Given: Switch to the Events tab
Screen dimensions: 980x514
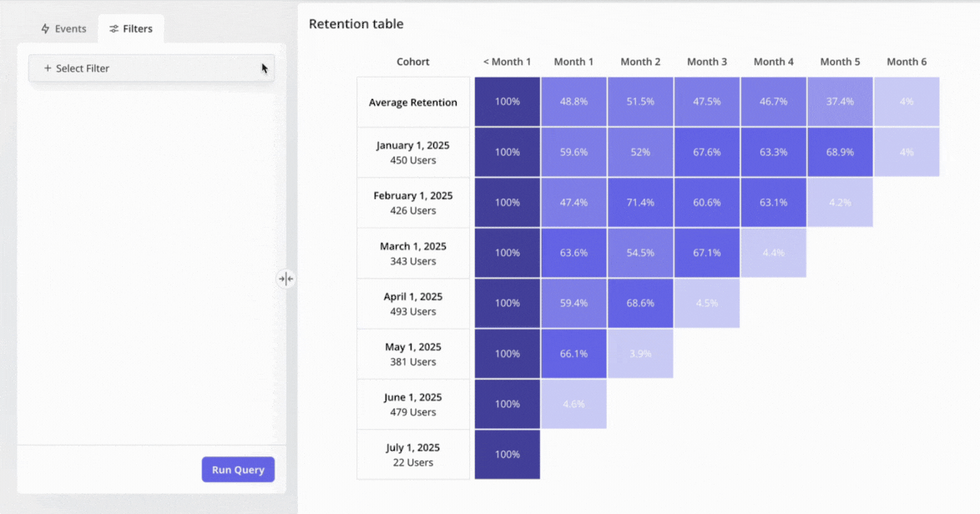Looking at the screenshot, I should coord(64,28).
